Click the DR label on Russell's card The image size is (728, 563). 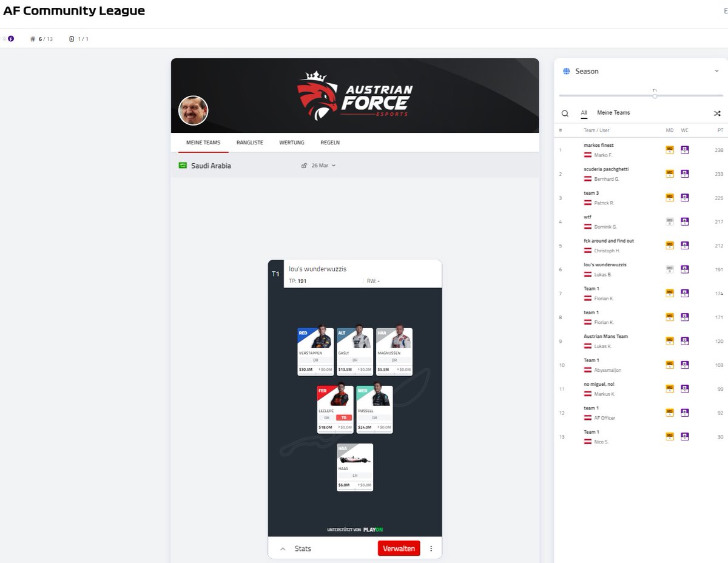coord(374,417)
